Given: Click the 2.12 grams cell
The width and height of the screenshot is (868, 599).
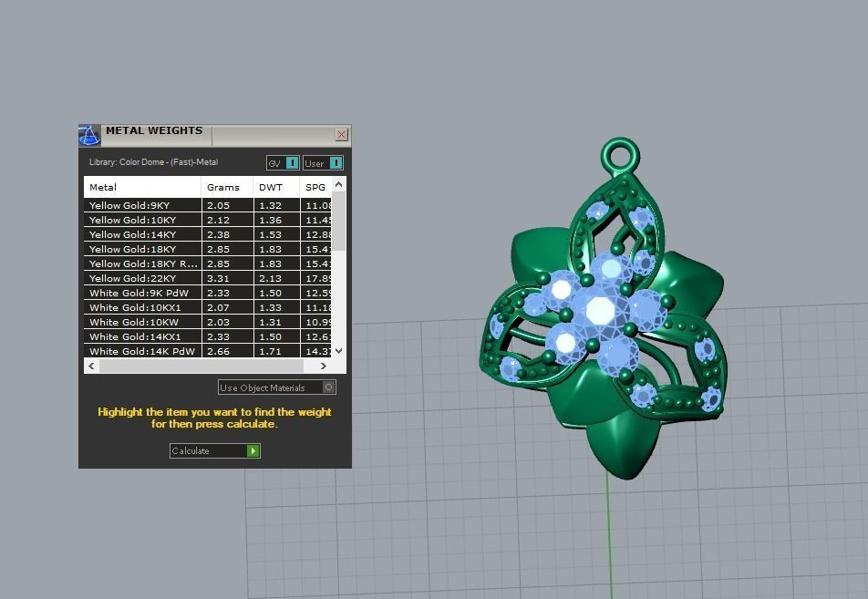Looking at the screenshot, I should [x=228, y=220].
